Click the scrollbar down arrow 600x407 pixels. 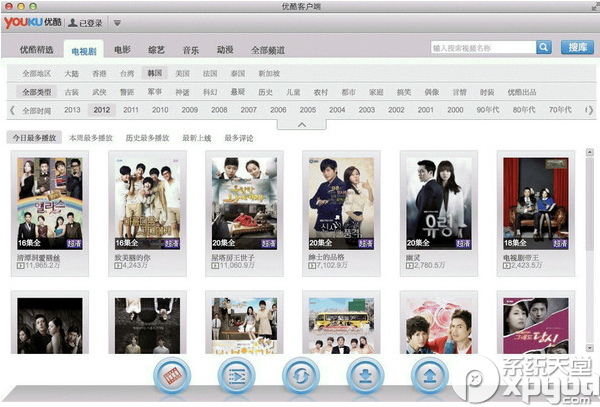tap(590, 348)
